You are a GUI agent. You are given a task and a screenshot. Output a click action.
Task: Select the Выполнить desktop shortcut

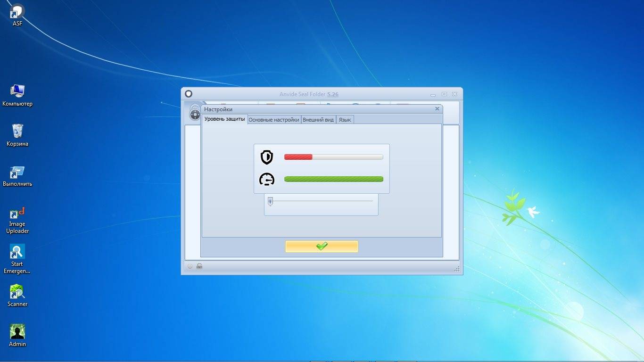click(17, 175)
